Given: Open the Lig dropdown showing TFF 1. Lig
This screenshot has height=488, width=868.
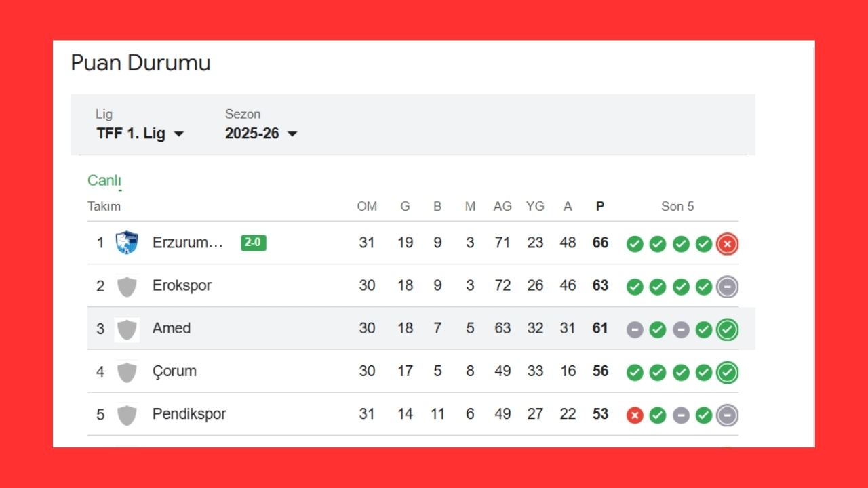Looking at the screenshot, I should point(140,134).
